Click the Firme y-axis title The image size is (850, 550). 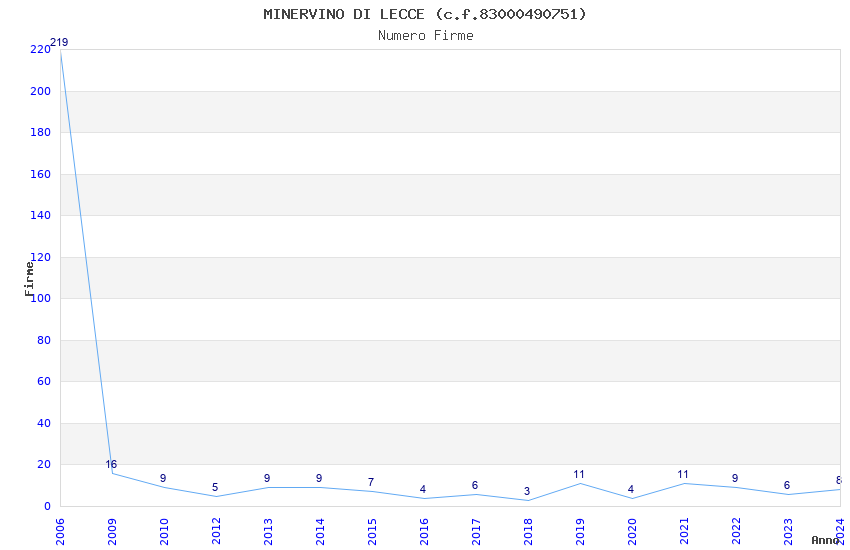pos(30,278)
